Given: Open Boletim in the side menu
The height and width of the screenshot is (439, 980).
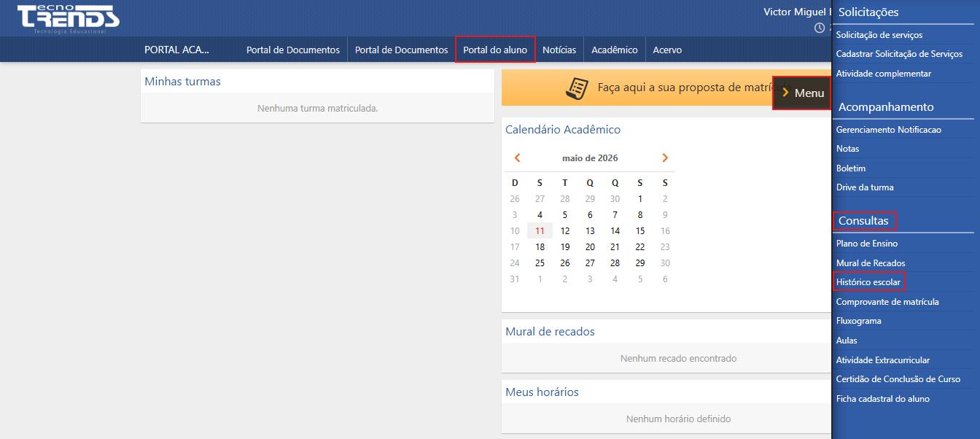Looking at the screenshot, I should click(x=851, y=168).
